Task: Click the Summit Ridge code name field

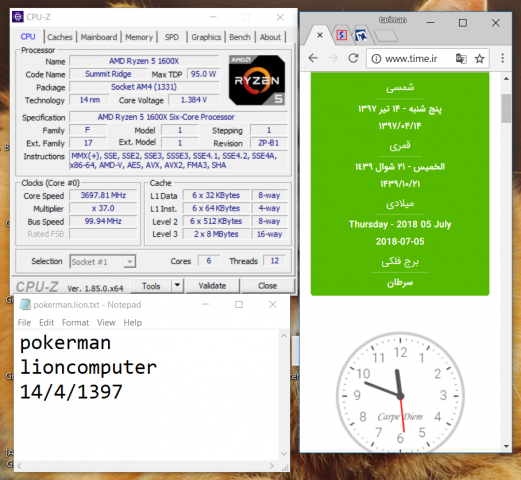Action: tap(108, 74)
